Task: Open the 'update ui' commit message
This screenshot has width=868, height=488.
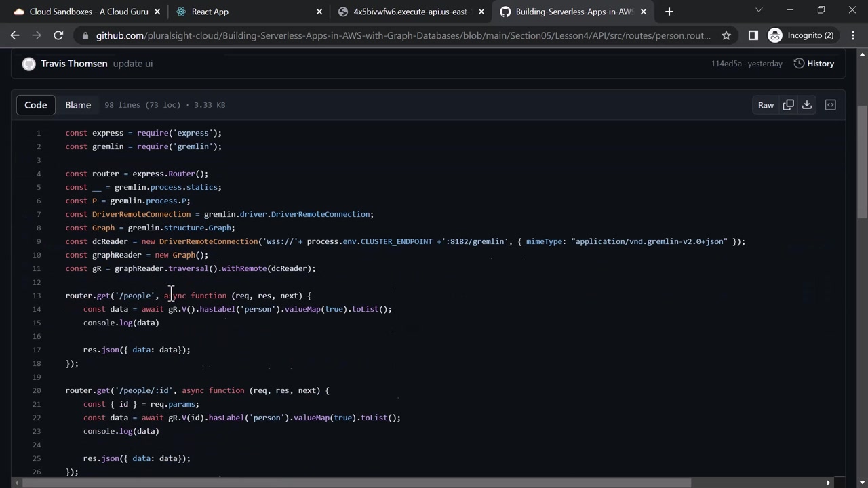Action: coord(133,64)
